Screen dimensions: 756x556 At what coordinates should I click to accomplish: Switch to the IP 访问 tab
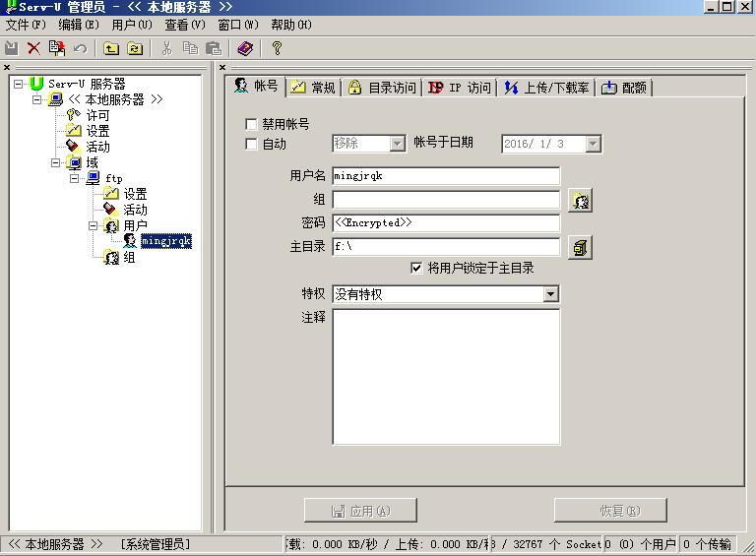460,88
